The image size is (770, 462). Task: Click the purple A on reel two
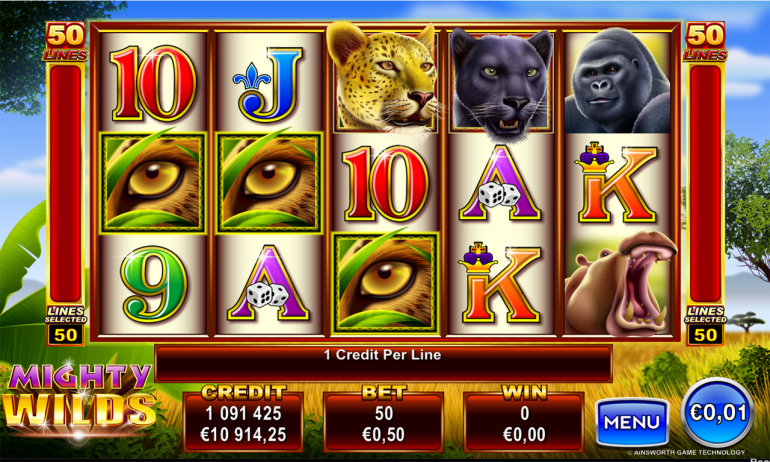(x=268, y=283)
